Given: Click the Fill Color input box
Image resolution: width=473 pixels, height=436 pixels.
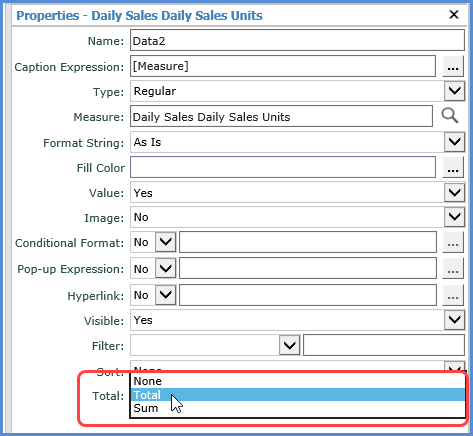Looking at the screenshot, I should click(283, 167).
